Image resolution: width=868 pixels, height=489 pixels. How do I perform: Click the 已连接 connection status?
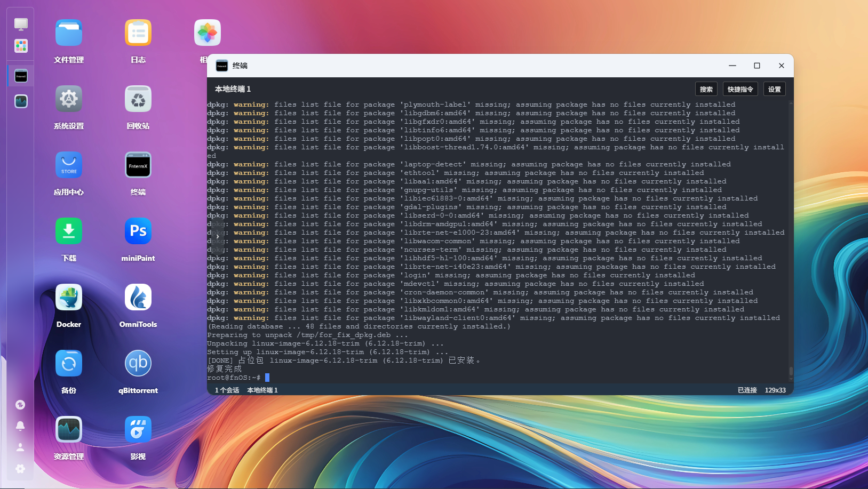(747, 390)
